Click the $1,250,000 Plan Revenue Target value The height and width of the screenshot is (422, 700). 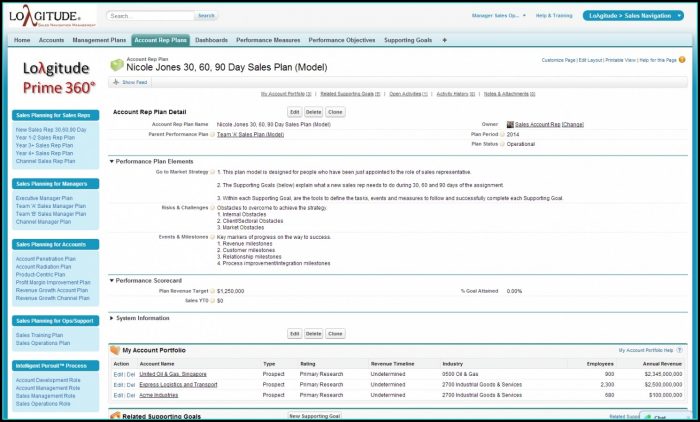point(230,291)
